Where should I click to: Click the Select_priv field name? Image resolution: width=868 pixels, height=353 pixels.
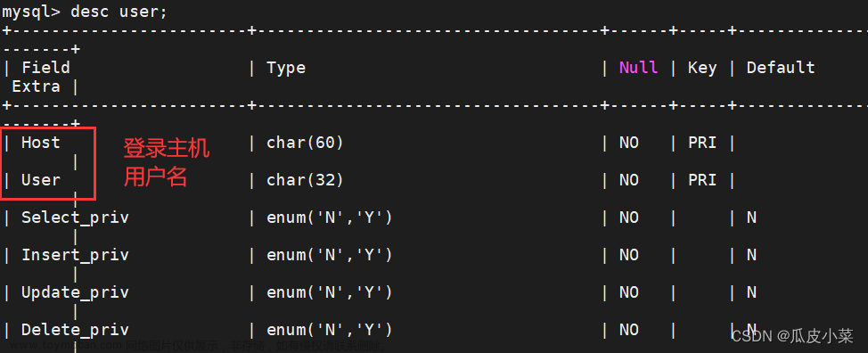tap(75, 218)
